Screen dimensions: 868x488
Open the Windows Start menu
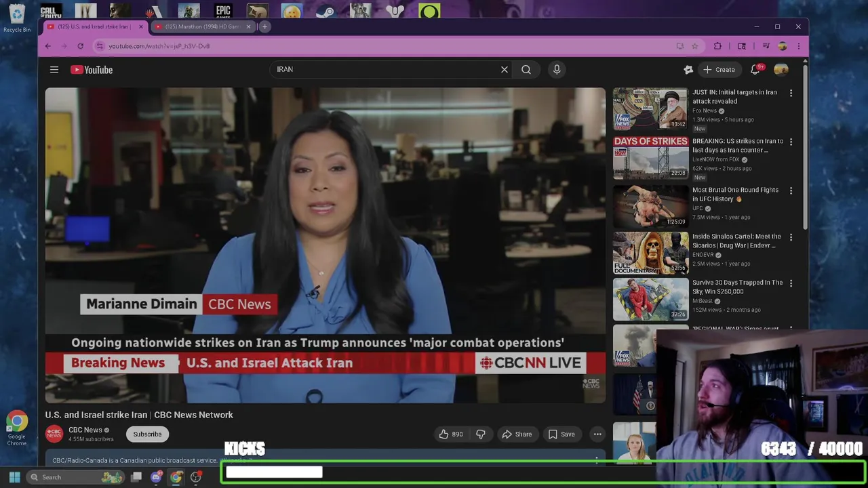pos(14,477)
